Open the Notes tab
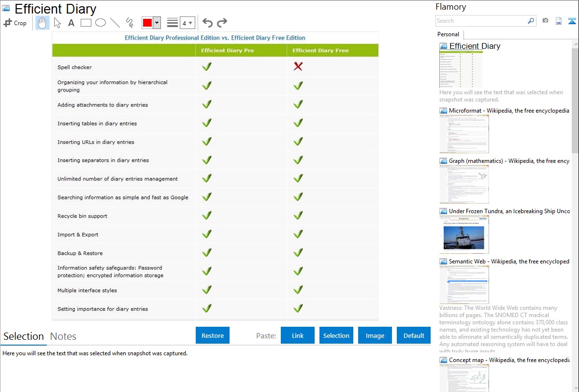This screenshot has height=392, width=579. click(63, 336)
